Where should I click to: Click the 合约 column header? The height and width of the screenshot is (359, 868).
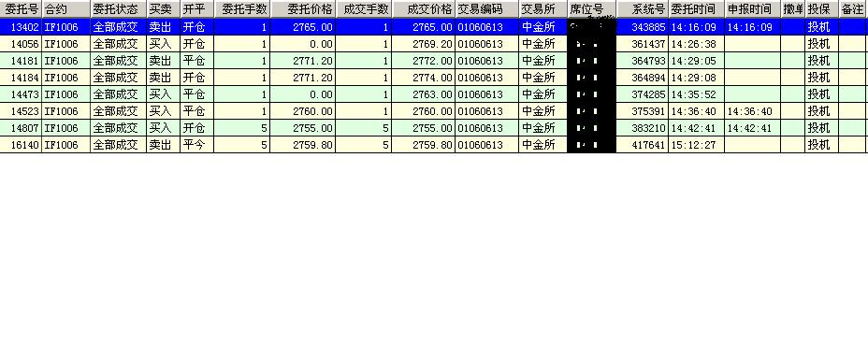(65, 9)
